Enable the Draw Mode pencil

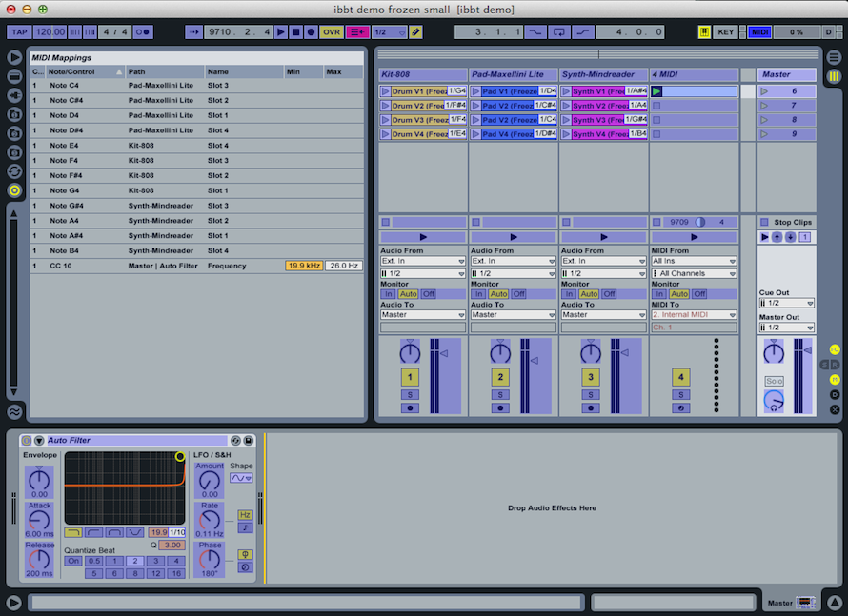point(414,31)
